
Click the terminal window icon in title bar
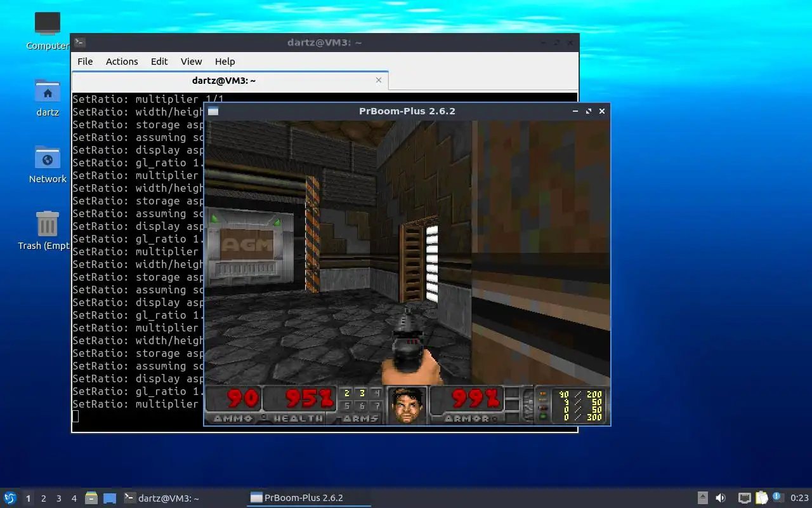pyautogui.click(x=79, y=43)
